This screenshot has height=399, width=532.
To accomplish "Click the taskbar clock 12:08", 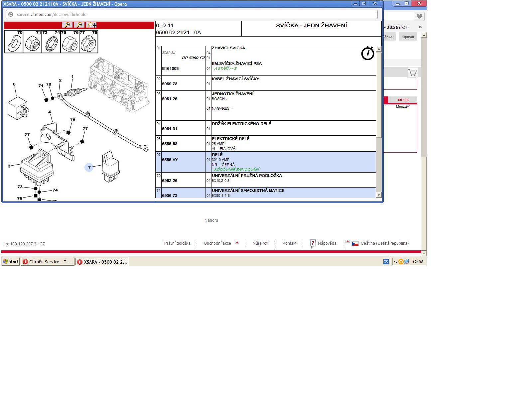I will 418,262.
